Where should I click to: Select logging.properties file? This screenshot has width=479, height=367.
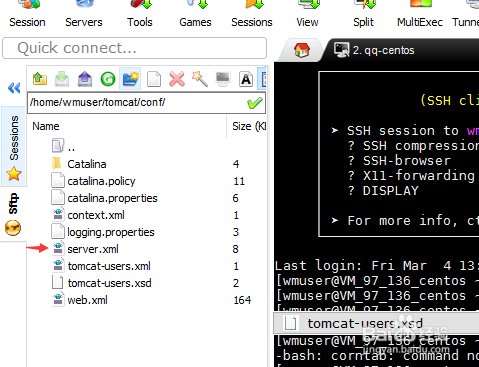coord(111,232)
